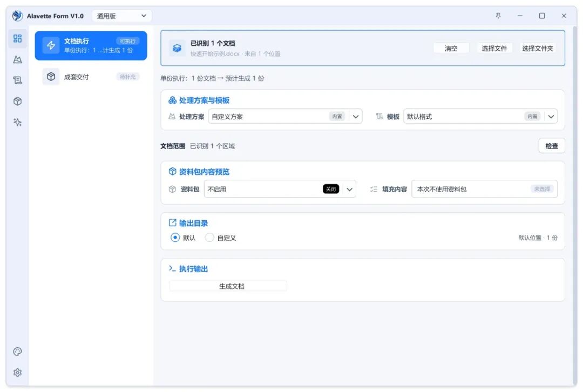This screenshot has width=583, height=392.
Task: Click the 未选择 badge
Action: click(542, 189)
